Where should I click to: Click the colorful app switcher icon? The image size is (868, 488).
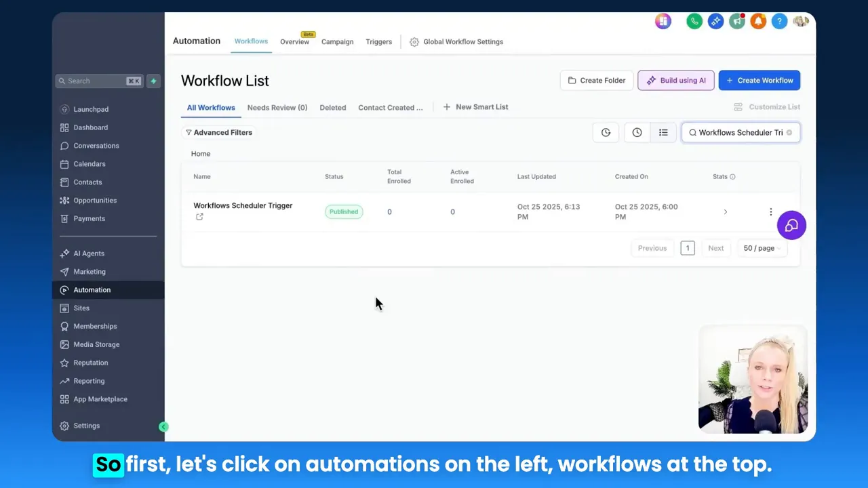click(663, 22)
